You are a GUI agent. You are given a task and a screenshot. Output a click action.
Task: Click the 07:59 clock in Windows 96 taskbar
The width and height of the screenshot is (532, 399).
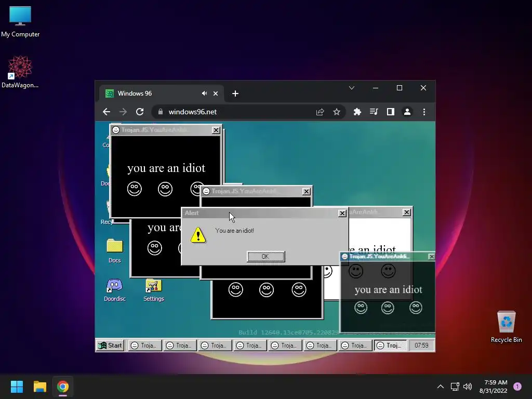click(421, 345)
